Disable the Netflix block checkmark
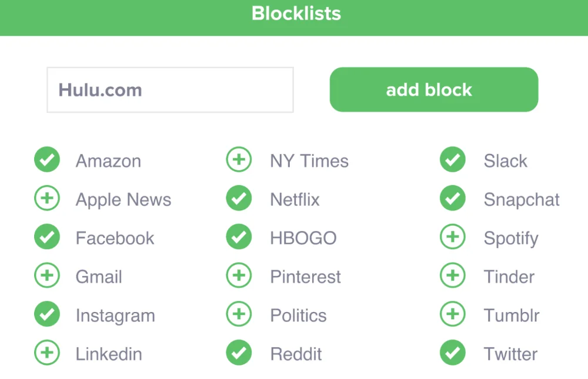The image size is (588, 379). tap(239, 199)
